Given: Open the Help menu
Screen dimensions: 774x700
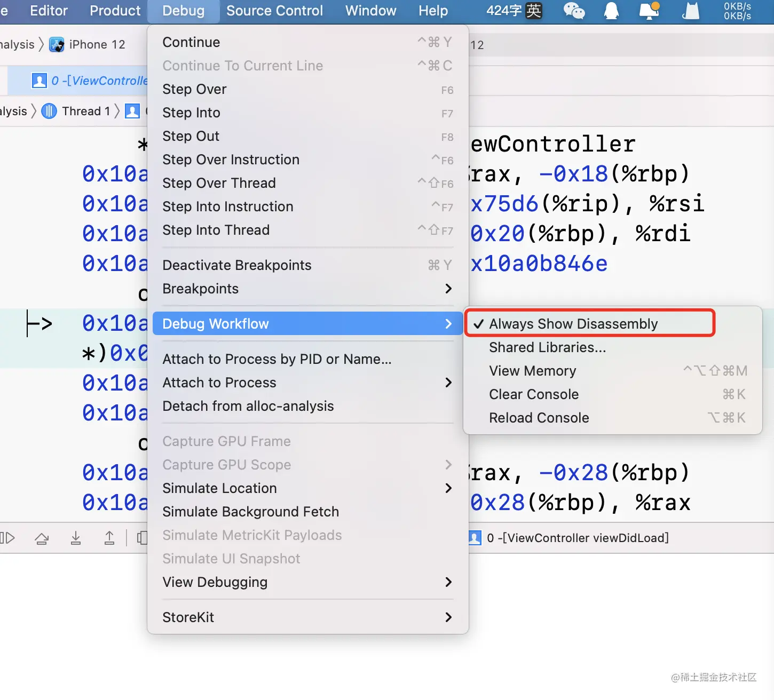Looking at the screenshot, I should (x=433, y=11).
